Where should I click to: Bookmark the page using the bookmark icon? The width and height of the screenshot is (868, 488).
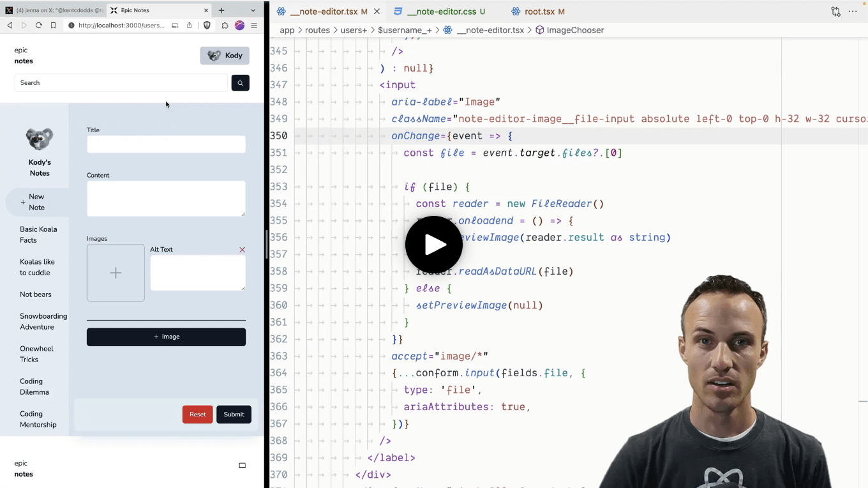pos(53,26)
